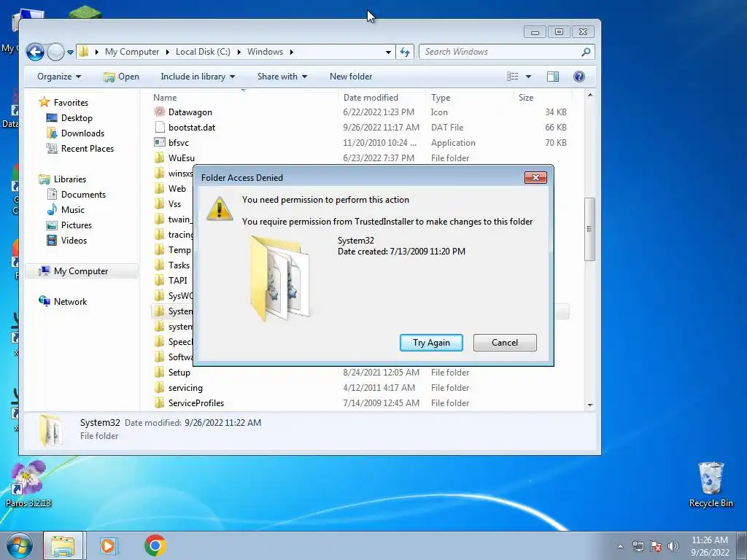Open the Recycle Bin desktop icon

pos(711,484)
